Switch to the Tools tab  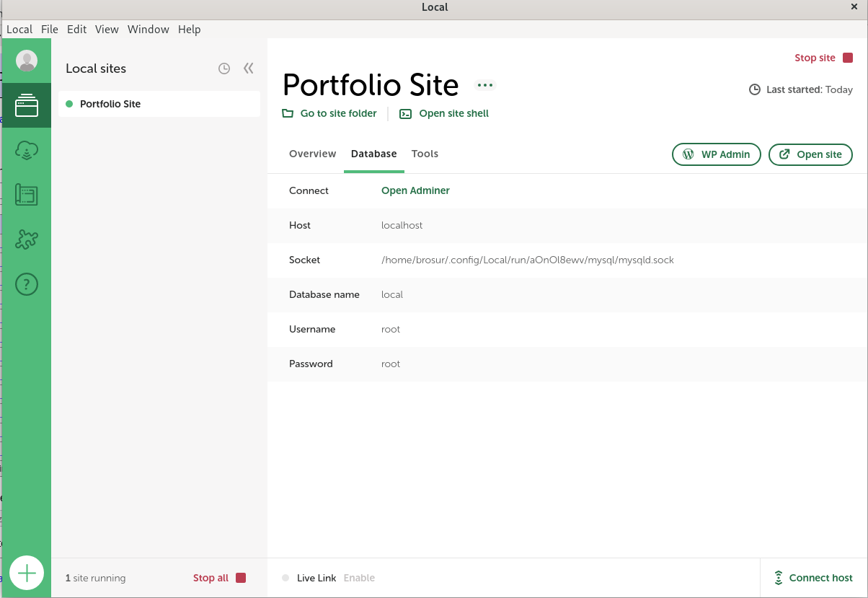(425, 154)
